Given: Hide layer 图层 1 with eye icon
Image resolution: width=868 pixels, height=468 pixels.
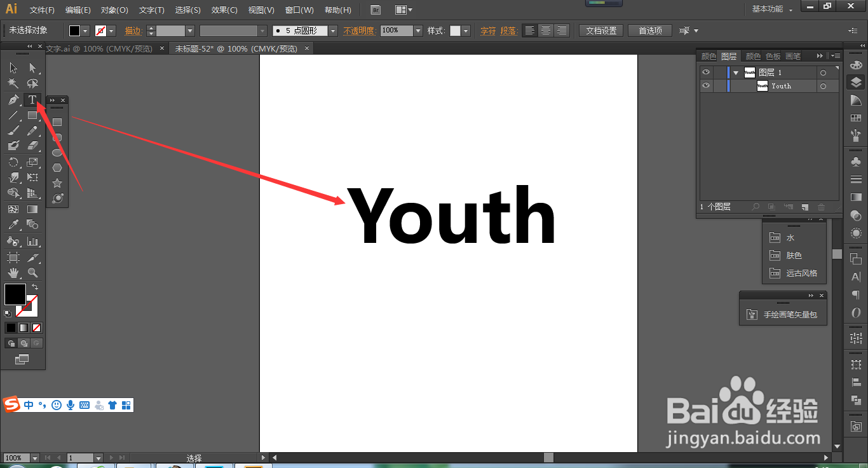Looking at the screenshot, I should pyautogui.click(x=706, y=72).
